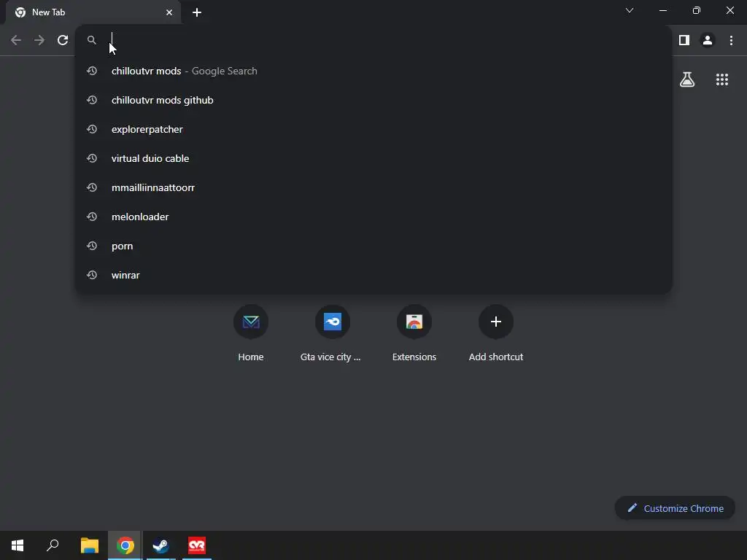Click history icon beside winrar
Screen dimensions: 747x560
tap(92, 275)
